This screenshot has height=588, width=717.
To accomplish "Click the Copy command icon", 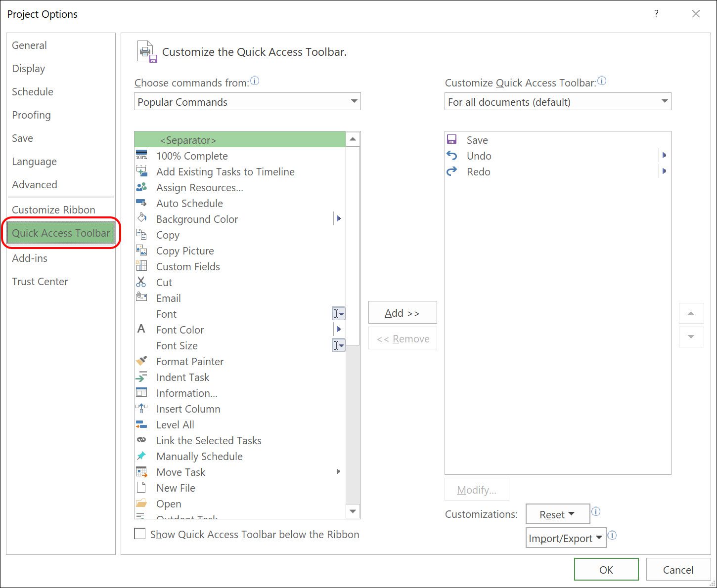I will tap(141, 235).
